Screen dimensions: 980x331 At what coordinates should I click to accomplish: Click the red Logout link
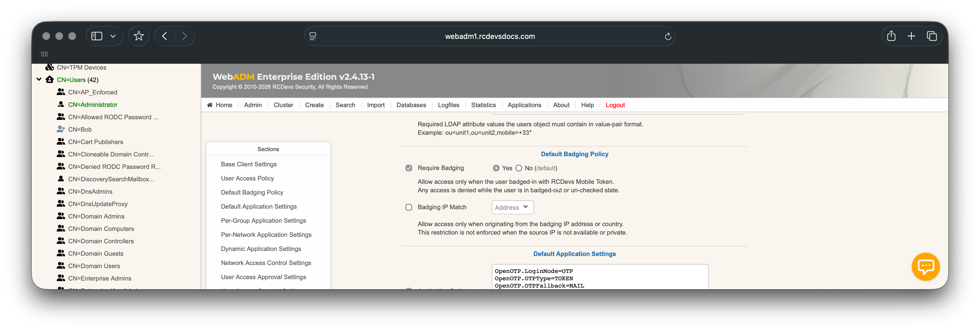pos(615,105)
